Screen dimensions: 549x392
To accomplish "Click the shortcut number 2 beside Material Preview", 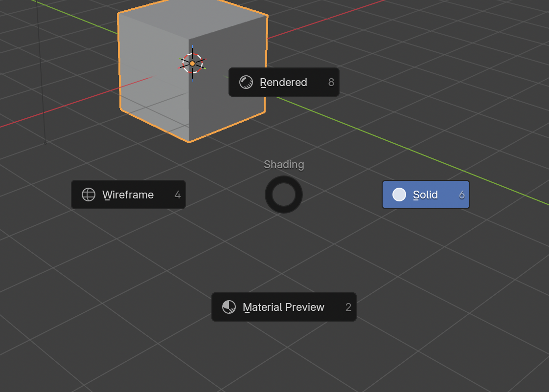I will coord(348,307).
